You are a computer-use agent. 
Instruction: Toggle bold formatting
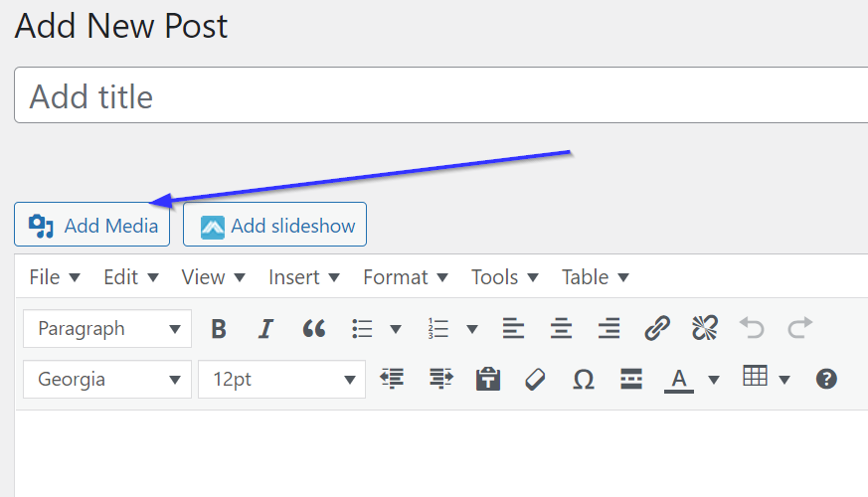[x=220, y=329]
